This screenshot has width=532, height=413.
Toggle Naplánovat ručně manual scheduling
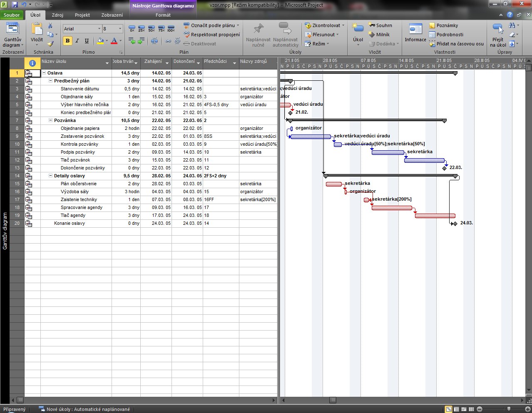[x=258, y=35]
